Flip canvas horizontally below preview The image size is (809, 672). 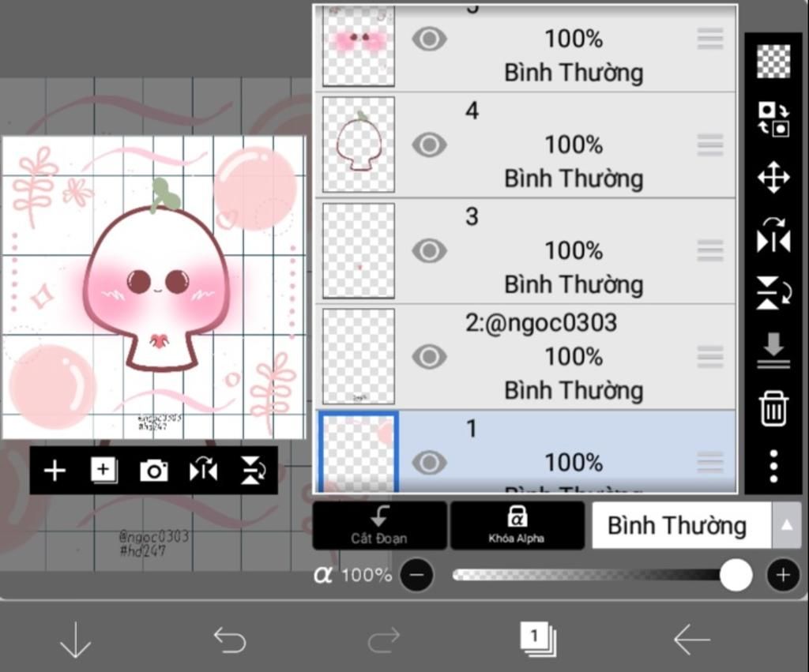[x=203, y=471]
